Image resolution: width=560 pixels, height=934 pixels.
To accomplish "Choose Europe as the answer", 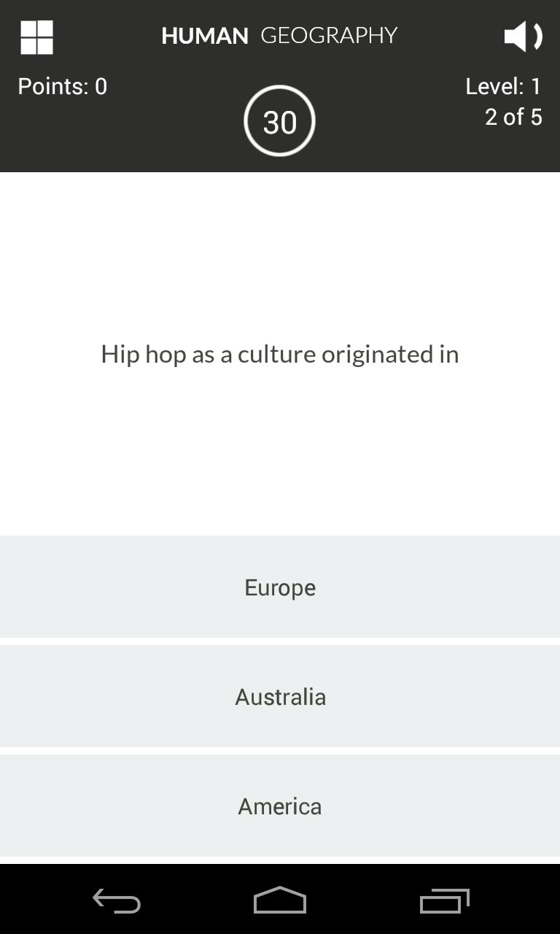I will coord(280,587).
